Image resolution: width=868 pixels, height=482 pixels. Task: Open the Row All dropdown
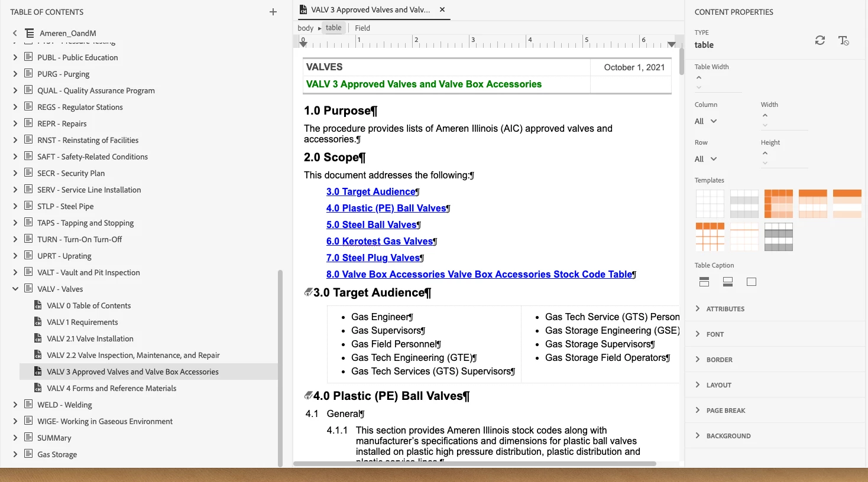coord(706,159)
